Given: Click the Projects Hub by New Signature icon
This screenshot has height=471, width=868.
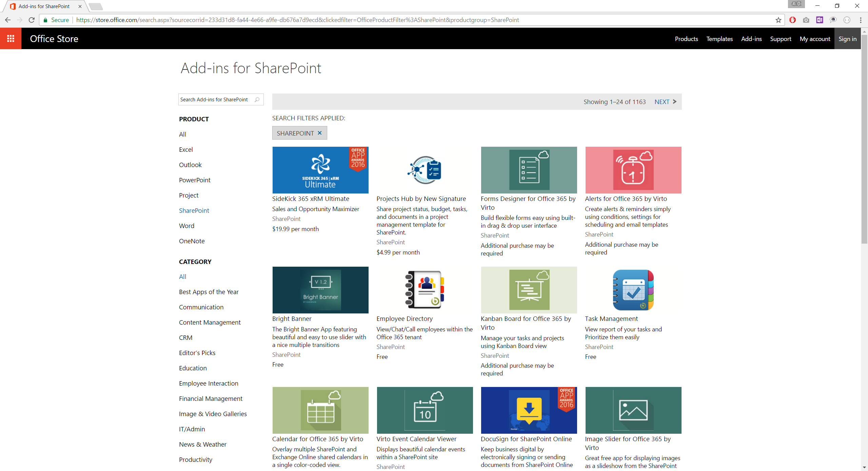Looking at the screenshot, I should pyautogui.click(x=424, y=170).
